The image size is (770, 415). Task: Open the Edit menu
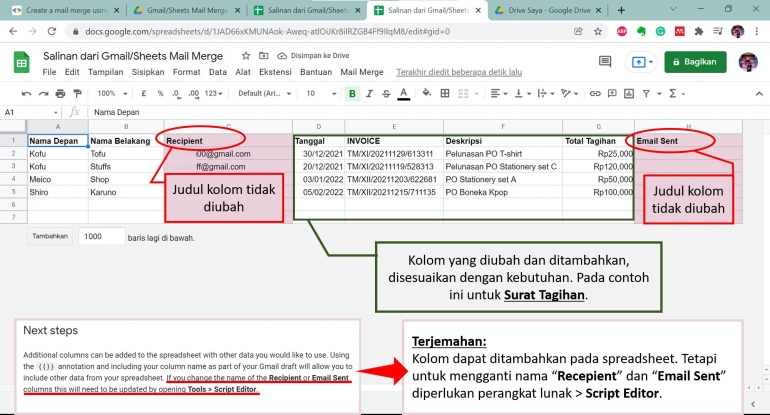point(72,72)
